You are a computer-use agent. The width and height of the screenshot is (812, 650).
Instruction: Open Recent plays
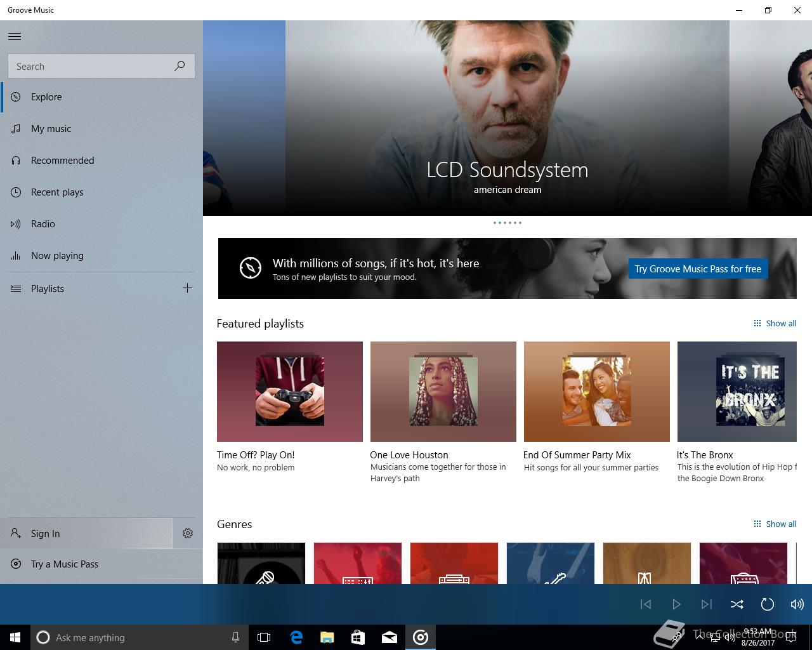pos(101,192)
